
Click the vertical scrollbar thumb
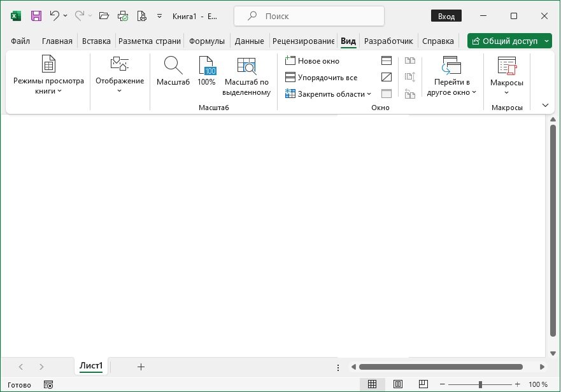[553, 231]
